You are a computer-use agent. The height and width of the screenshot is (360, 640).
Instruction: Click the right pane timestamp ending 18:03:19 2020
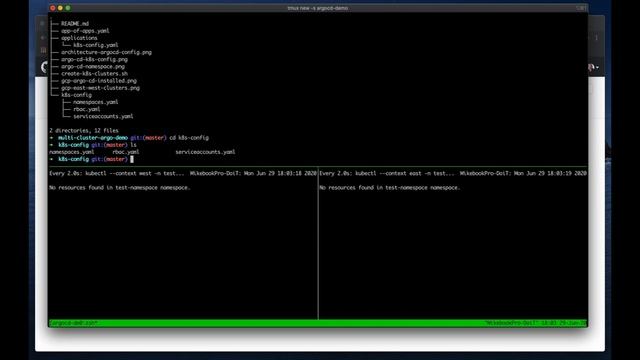(550, 173)
